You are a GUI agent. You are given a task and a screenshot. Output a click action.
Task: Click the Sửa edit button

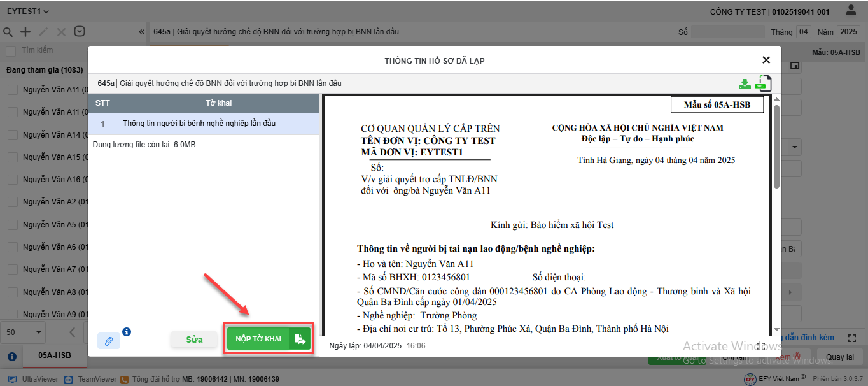point(194,340)
